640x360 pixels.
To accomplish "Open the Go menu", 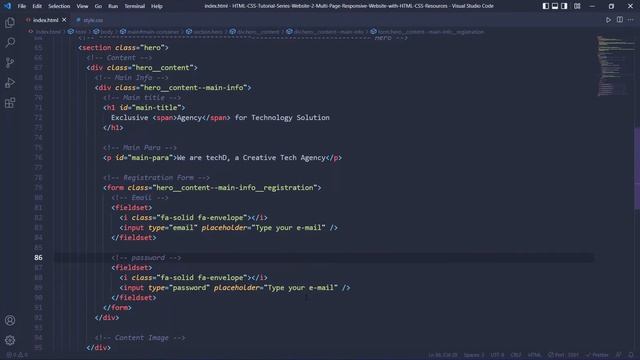I will tap(98, 6).
